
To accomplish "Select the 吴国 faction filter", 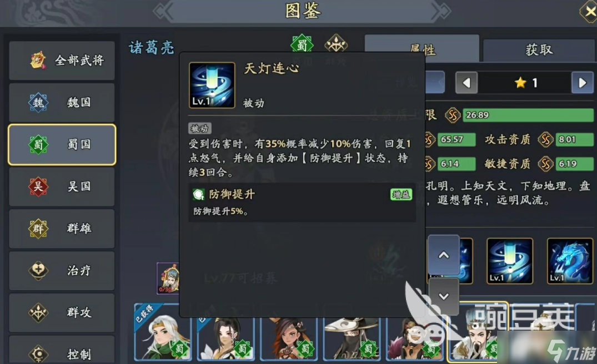I will 62,186.
